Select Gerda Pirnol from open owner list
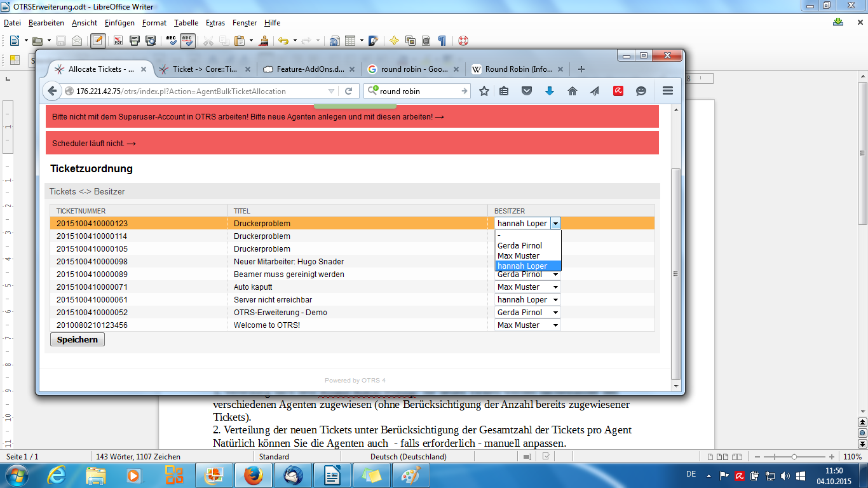868x488 pixels. tap(520, 245)
